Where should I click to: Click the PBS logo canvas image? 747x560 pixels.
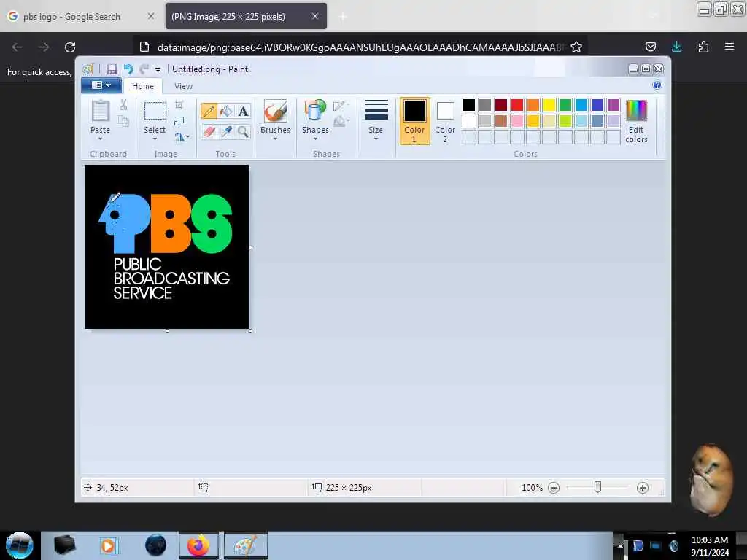click(x=167, y=246)
